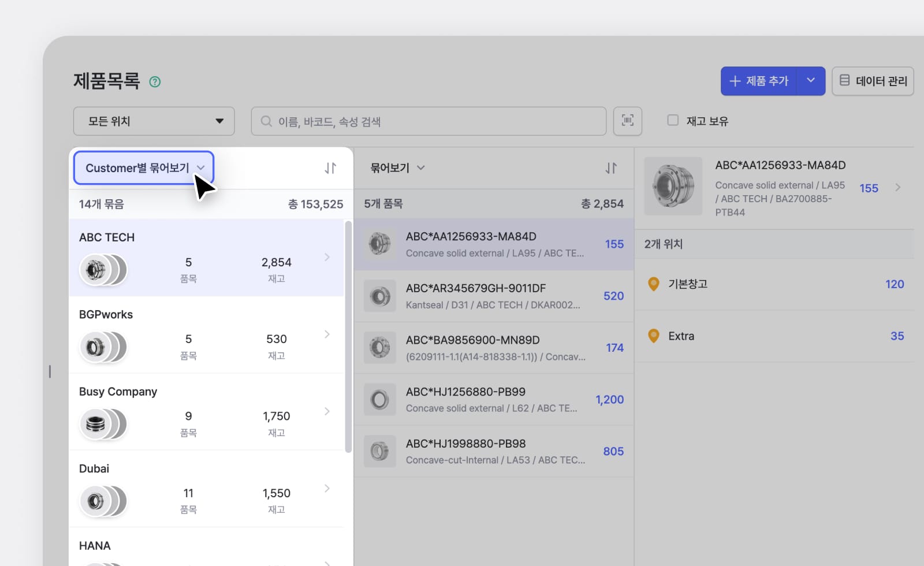Expand the BGPworks row chevron

(x=327, y=334)
